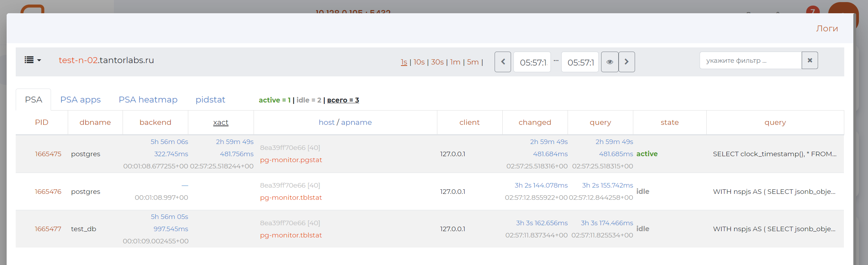The width and height of the screenshot is (868, 265).
Task: Clear the filter with the X button
Action: (x=809, y=60)
